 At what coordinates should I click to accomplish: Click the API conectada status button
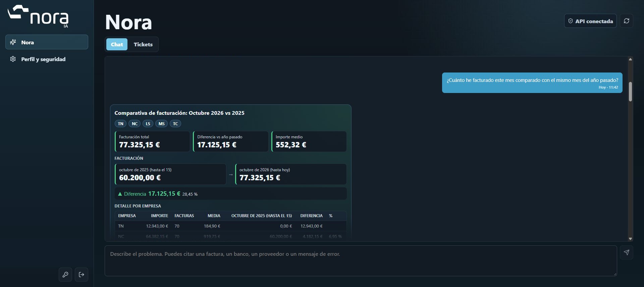590,21
